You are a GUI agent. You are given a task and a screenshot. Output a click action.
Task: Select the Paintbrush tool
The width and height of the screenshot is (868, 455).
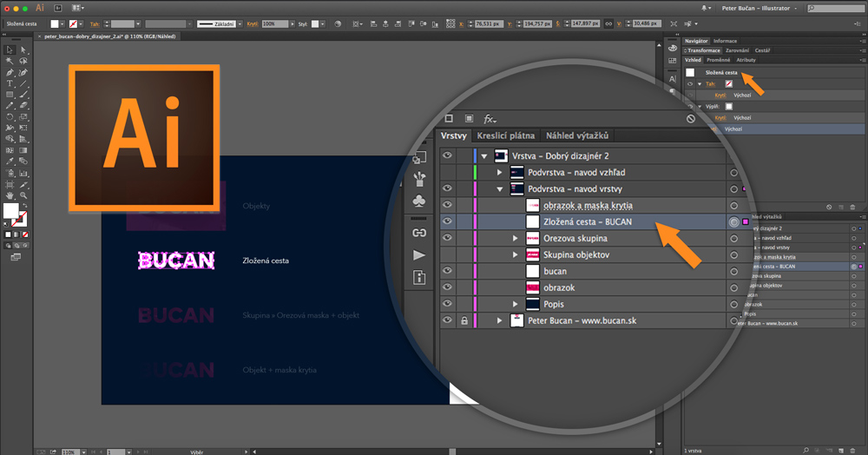tap(23, 95)
